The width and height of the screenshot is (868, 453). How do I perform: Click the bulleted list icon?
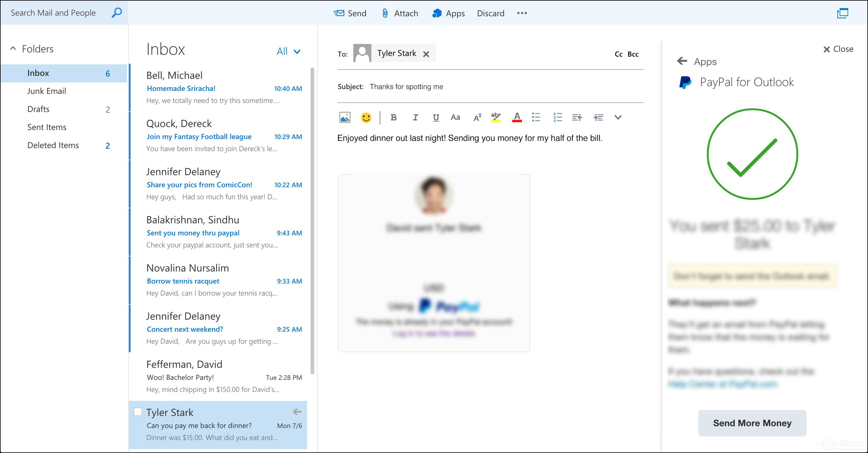tap(536, 117)
